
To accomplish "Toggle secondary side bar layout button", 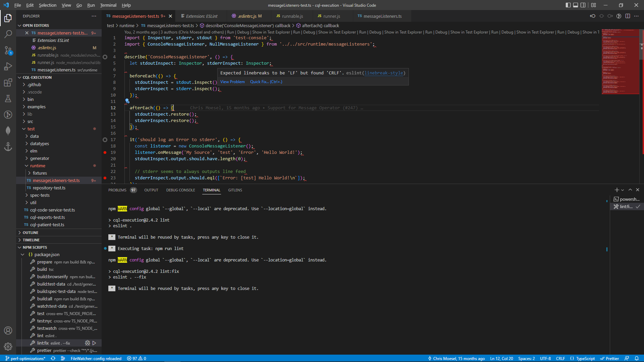I will coord(583,5).
